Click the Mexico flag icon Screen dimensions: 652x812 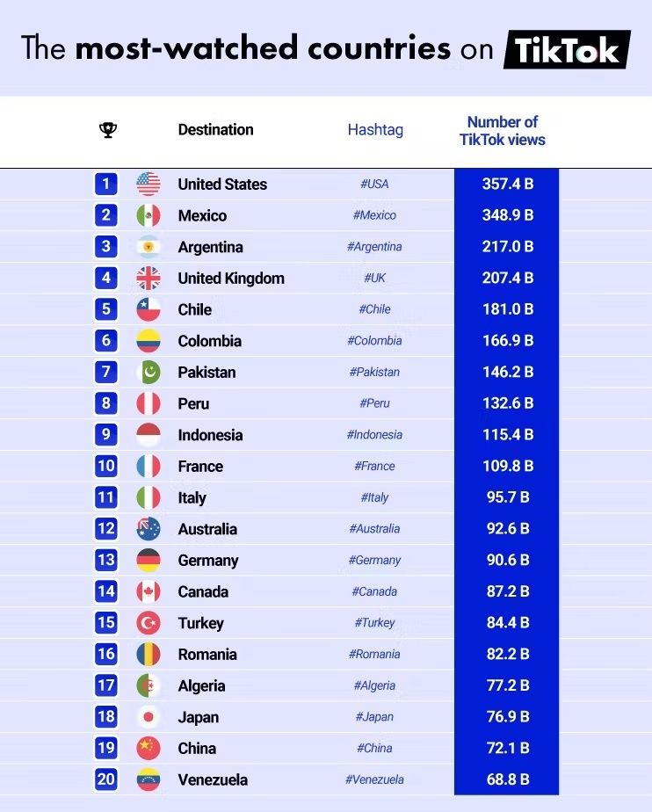[x=149, y=215]
